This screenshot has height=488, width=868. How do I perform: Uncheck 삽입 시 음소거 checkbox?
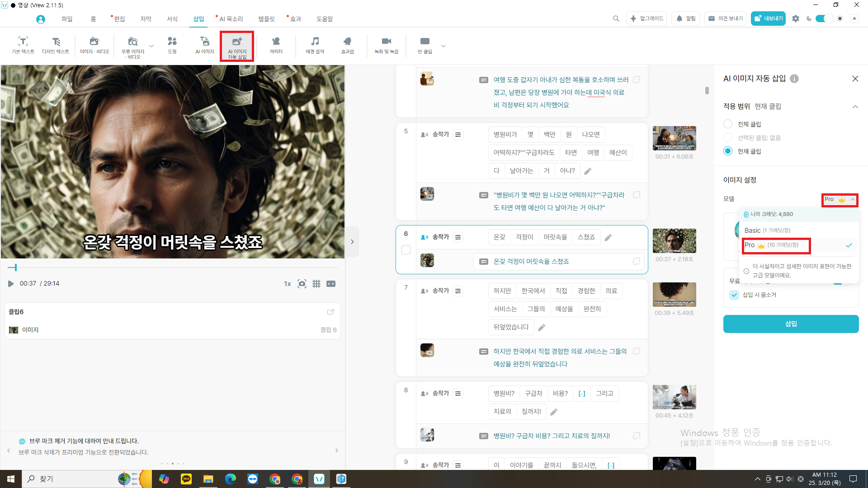(x=734, y=295)
